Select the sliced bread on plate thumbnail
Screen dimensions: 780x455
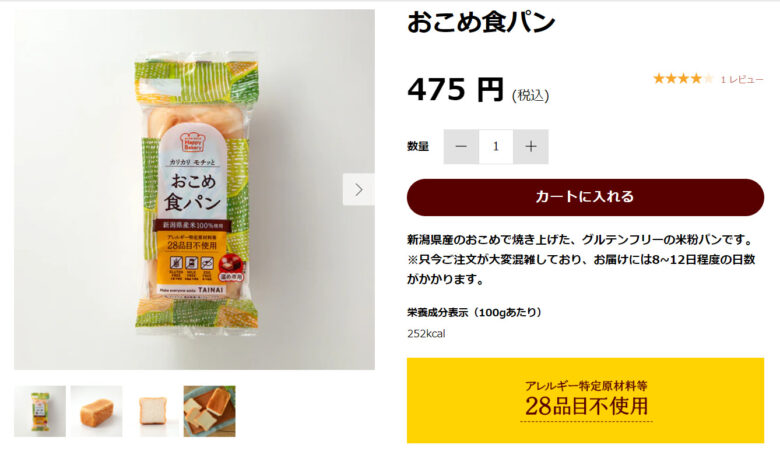209,411
